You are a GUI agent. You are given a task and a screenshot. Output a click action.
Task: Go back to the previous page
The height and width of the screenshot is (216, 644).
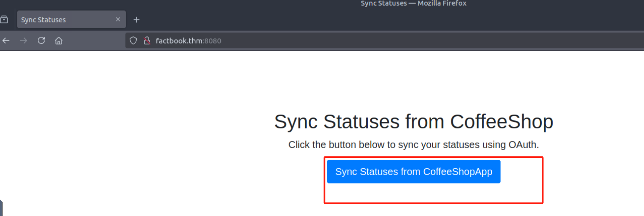pos(6,41)
